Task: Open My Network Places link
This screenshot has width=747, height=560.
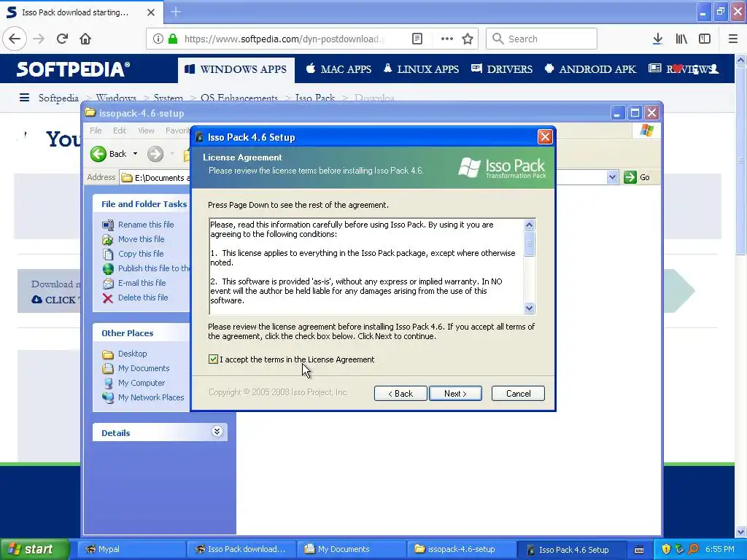Action: 150,397
